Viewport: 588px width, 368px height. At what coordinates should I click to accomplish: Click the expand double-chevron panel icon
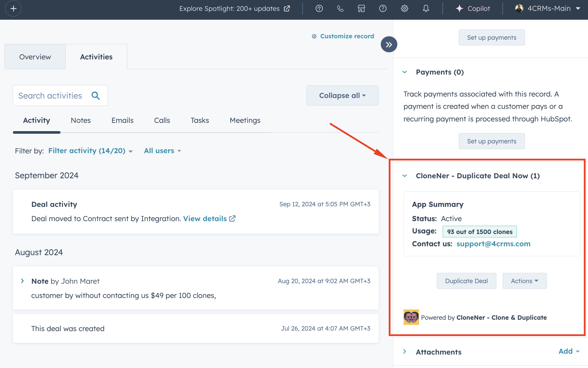pos(388,44)
